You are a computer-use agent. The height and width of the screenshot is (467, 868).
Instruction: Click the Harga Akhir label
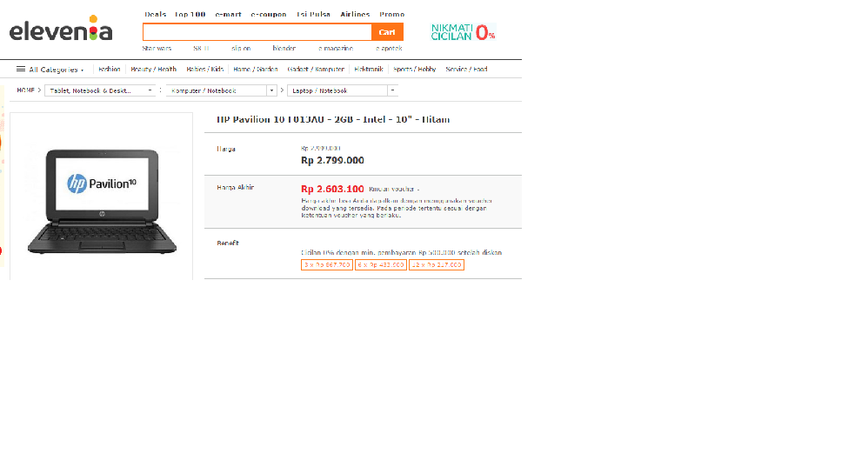coord(236,188)
